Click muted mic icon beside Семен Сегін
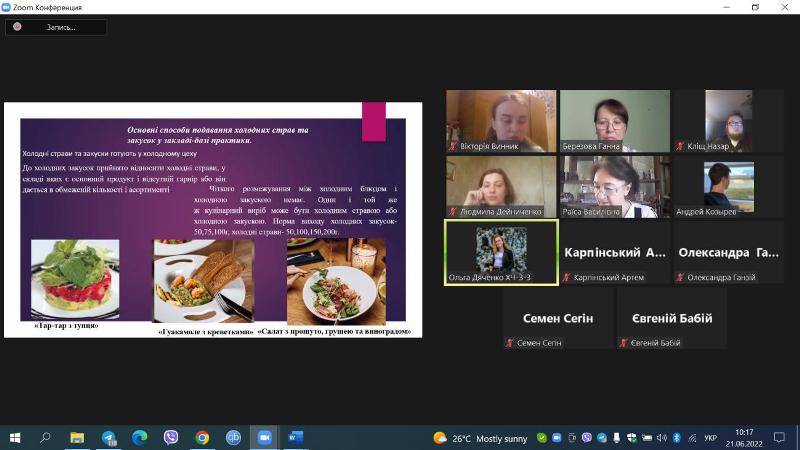The image size is (800, 450). 509,343
